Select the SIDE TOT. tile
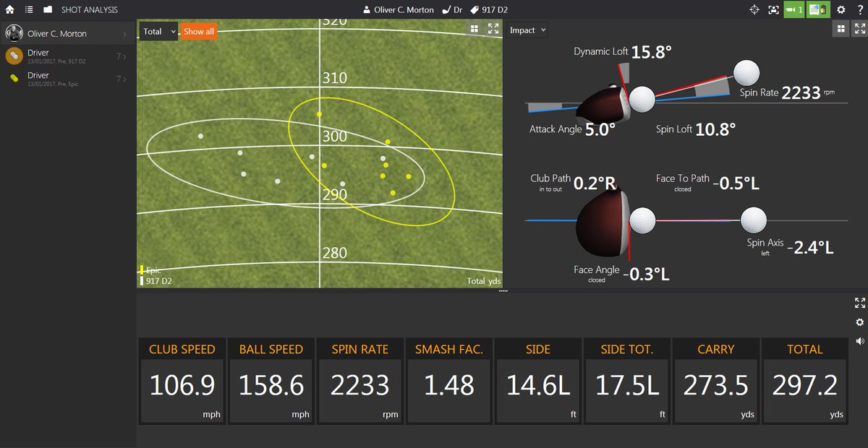This screenshot has width=868, height=448. point(626,381)
